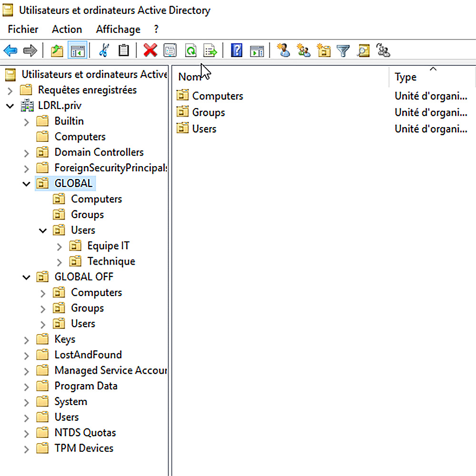Select Groups in the right list pane
This screenshot has width=476, height=476.
208,112
